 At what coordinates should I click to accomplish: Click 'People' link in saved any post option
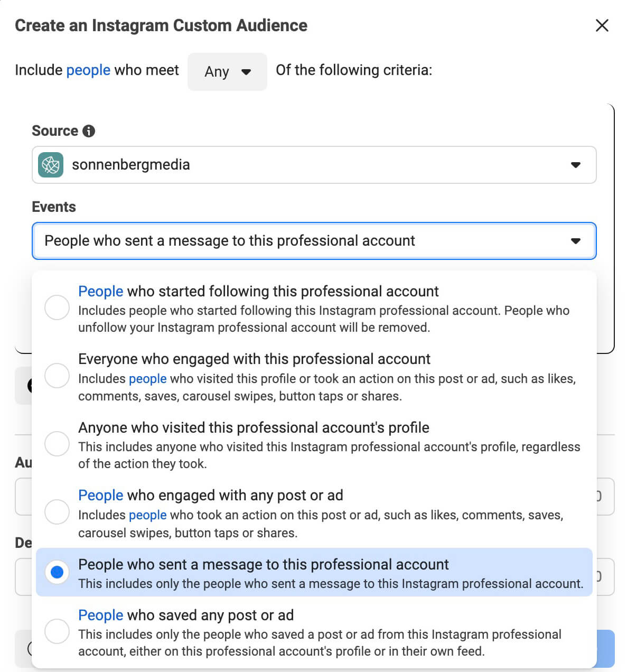point(100,615)
